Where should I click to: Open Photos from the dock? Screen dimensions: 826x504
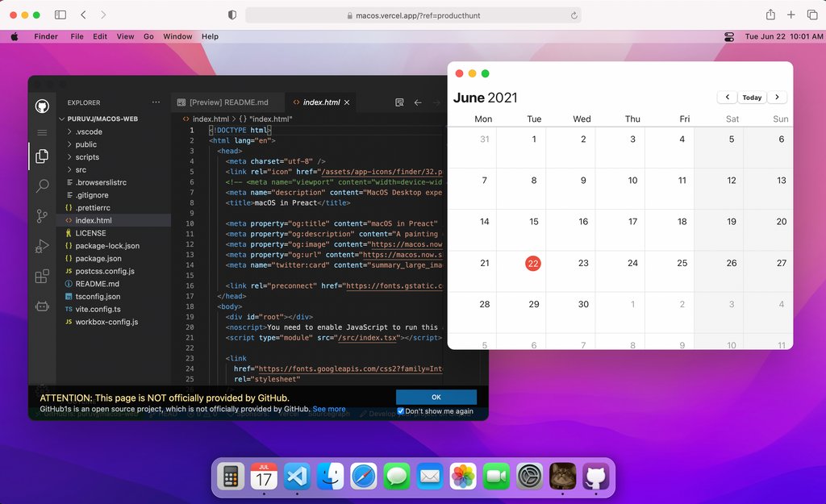(x=463, y=477)
